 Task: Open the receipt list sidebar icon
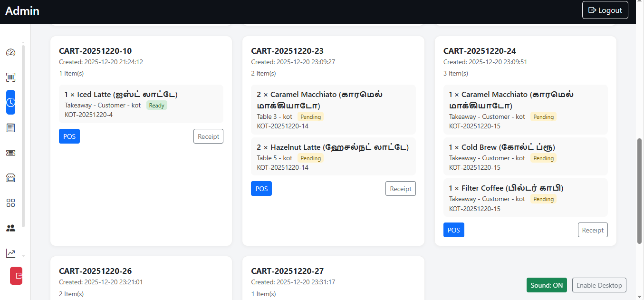[x=10, y=127]
